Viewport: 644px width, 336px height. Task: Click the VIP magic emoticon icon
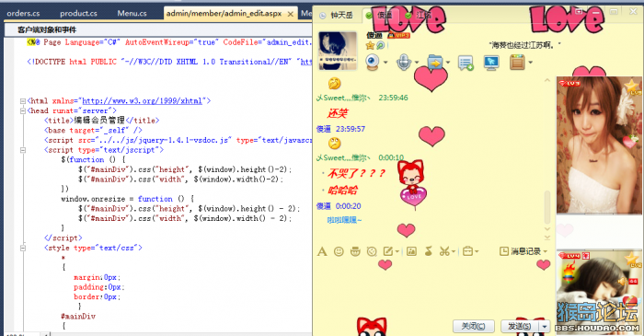[x=355, y=251]
